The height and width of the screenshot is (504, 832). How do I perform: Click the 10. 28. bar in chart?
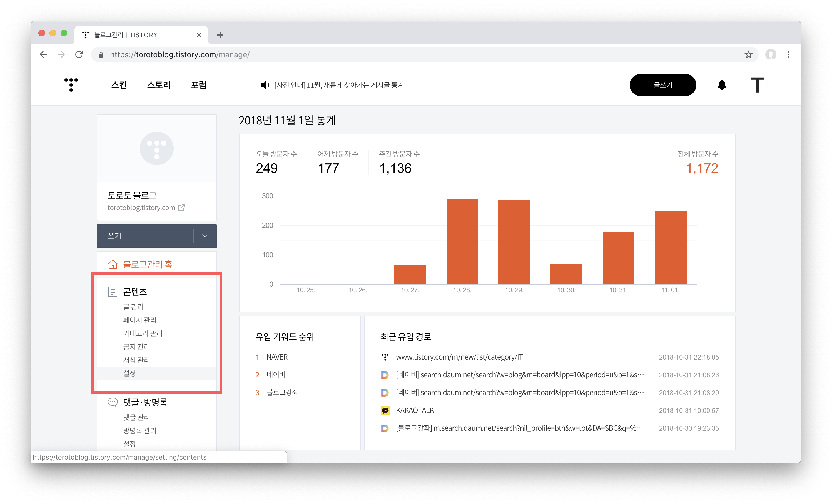pyautogui.click(x=462, y=241)
